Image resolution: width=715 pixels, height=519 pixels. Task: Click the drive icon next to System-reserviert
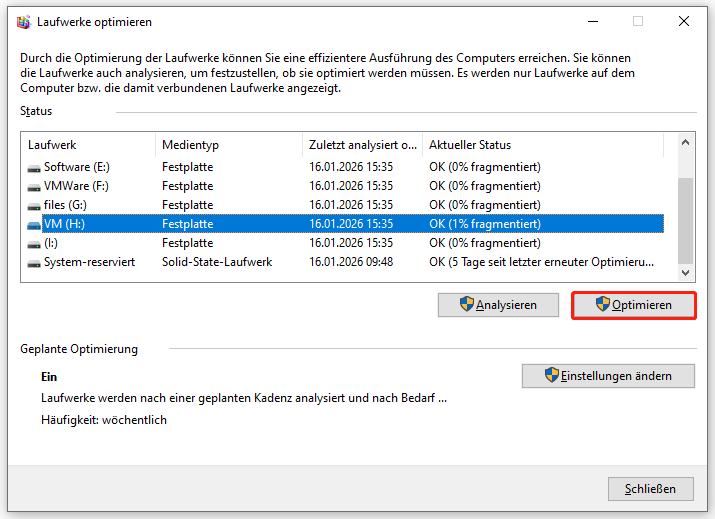[34, 264]
